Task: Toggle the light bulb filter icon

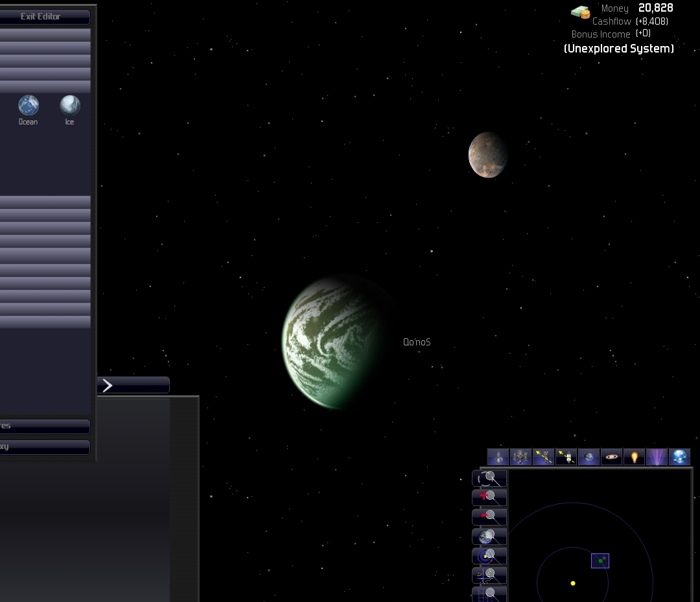Action: click(635, 457)
